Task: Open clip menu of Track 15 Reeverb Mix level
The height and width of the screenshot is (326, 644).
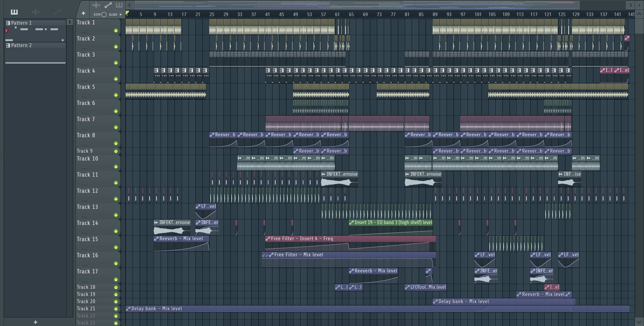Action: pos(156,239)
